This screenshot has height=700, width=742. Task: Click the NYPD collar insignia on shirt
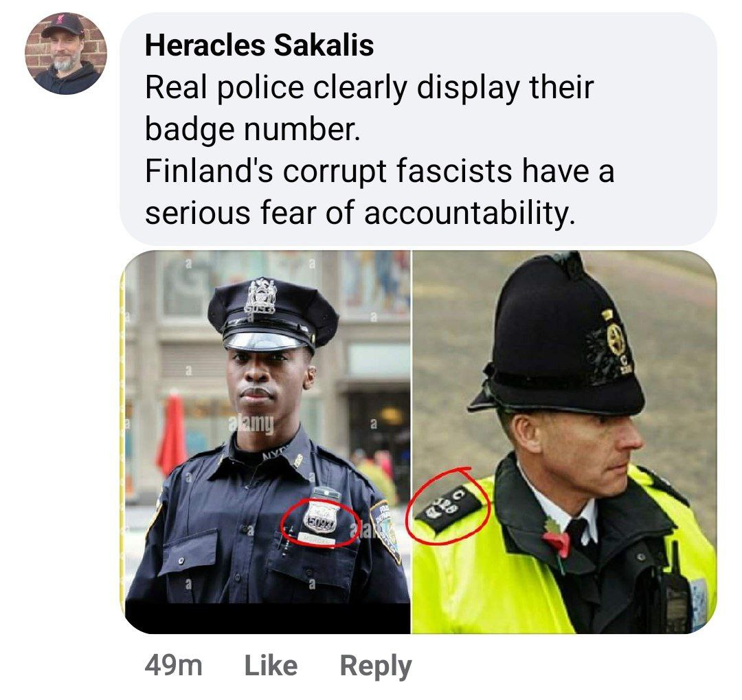click(x=298, y=460)
